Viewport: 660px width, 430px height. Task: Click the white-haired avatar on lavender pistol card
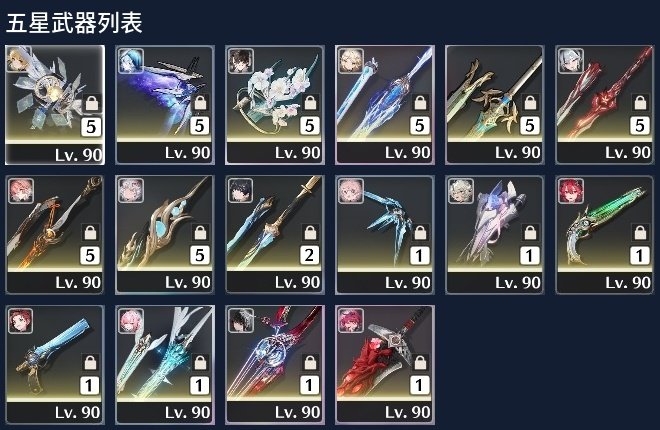(x=461, y=191)
